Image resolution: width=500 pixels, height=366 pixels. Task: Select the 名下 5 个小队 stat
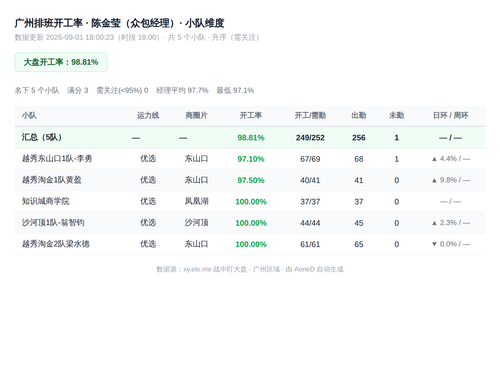coord(37,90)
